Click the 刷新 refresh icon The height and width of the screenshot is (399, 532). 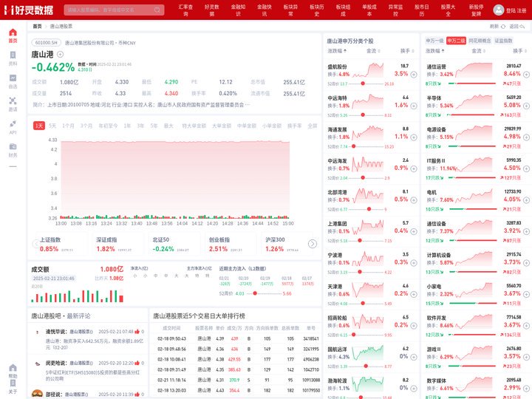click(x=503, y=27)
